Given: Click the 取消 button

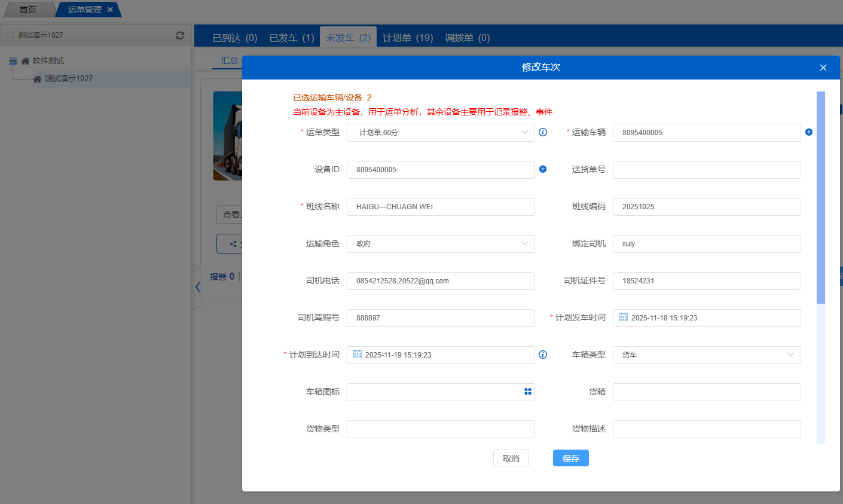Looking at the screenshot, I should point(511,459).
